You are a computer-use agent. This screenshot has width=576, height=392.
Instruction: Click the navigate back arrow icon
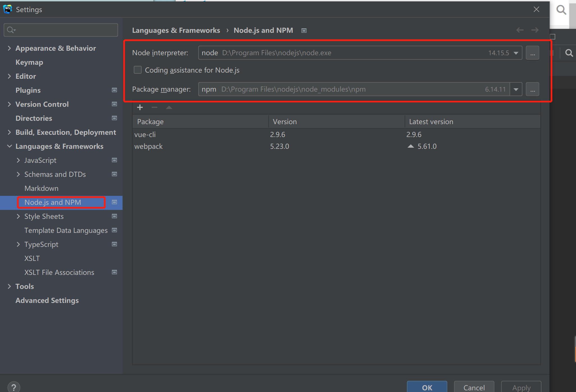point(520,30)
